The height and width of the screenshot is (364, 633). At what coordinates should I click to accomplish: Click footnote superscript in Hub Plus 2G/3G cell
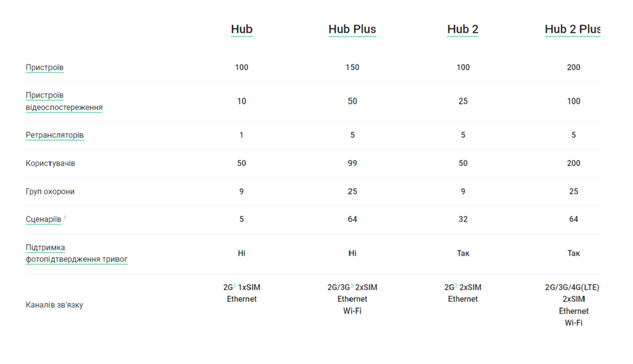click(x=352, y=286)
